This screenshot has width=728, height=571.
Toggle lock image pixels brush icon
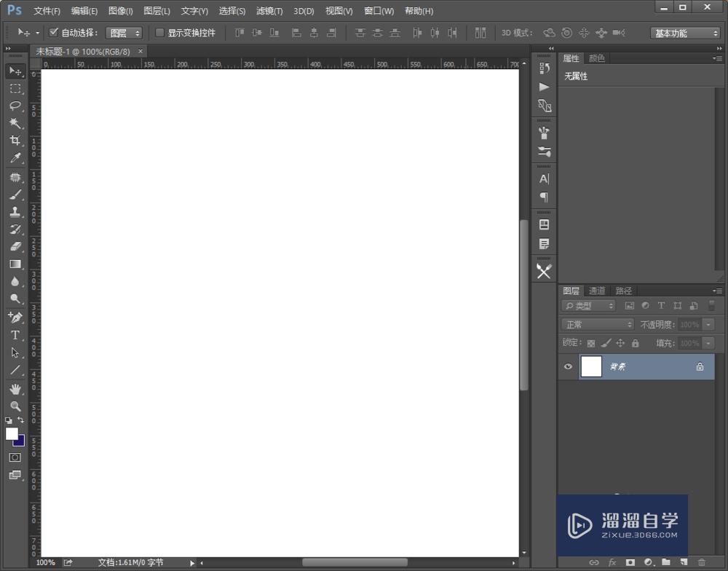pyautogui.click(x=606, y=343)
